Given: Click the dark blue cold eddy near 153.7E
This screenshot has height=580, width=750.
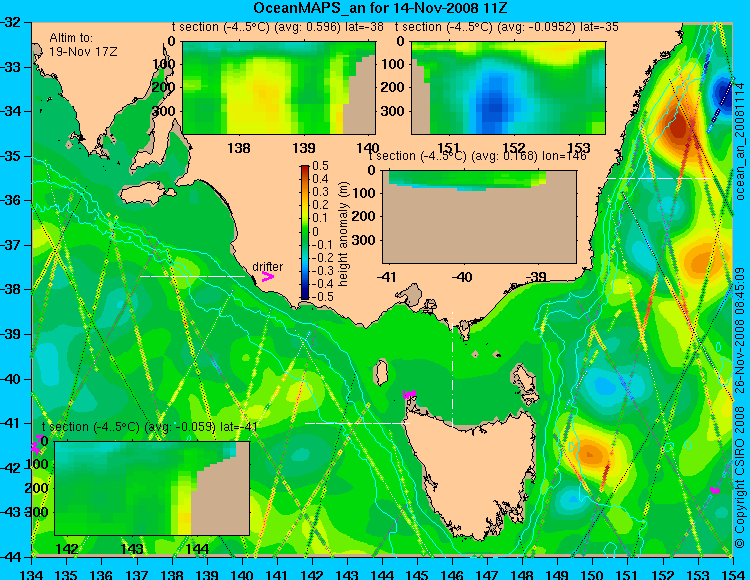Looking at the screenshot, I should coord(723,94).
